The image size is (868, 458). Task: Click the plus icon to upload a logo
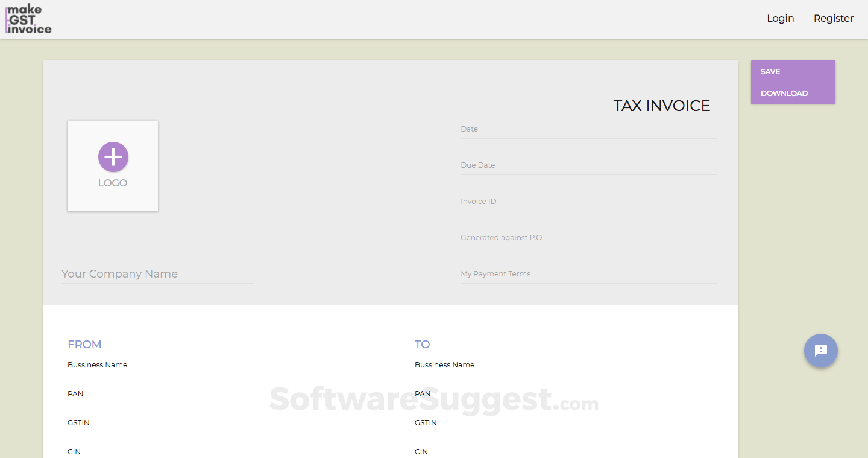point(113,156)
